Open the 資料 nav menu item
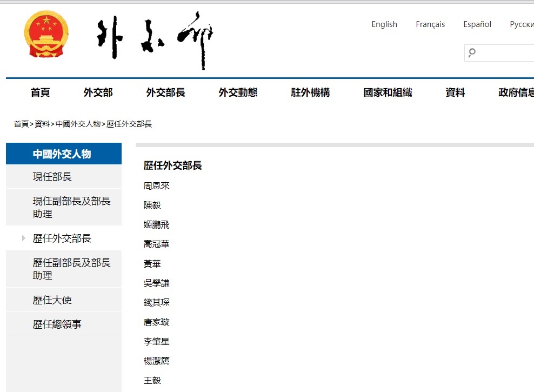 coord(455,92)
